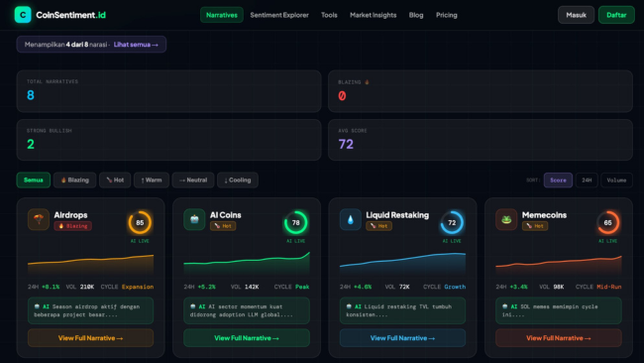Image resolution: width=644 pixels, height=363 pixels.
Task: Click the Blazing stat card
Action: click(481, 91)
